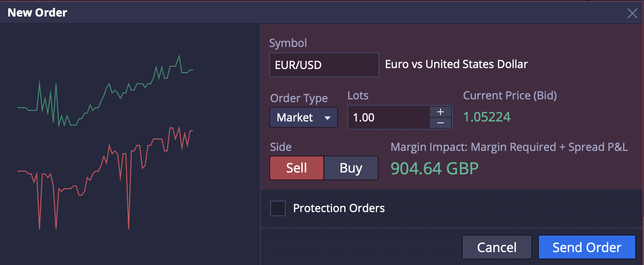Click the Margin Impact label
This screenshot has width=644, height=265.
point(508,147)
